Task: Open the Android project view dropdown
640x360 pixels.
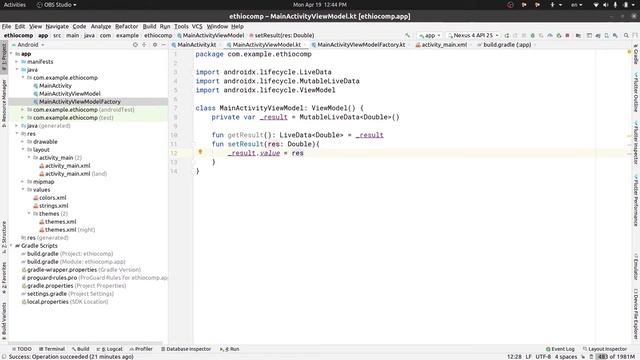Action: [28, 44]
